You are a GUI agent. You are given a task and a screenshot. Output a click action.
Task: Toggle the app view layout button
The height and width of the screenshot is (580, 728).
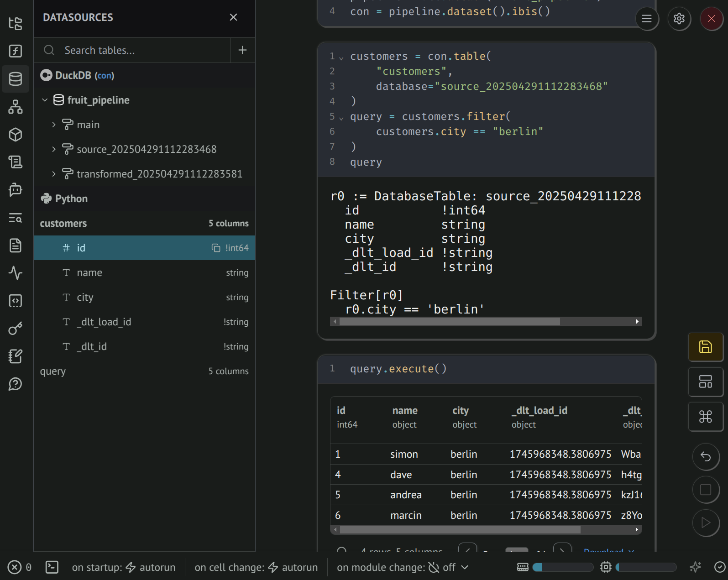click(x=705, y=382)
